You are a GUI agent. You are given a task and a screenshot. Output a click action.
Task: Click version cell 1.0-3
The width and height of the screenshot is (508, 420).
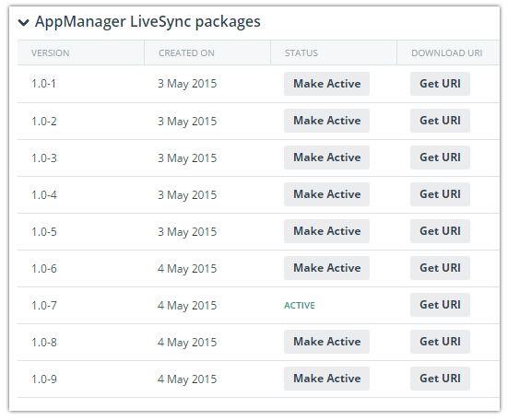[43, 158]
